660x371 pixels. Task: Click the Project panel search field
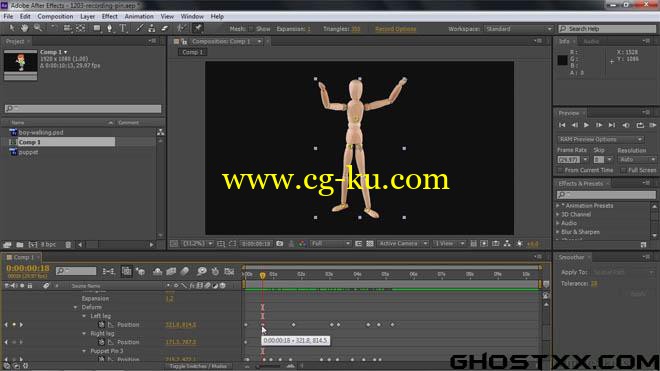(x=83, y=109)
